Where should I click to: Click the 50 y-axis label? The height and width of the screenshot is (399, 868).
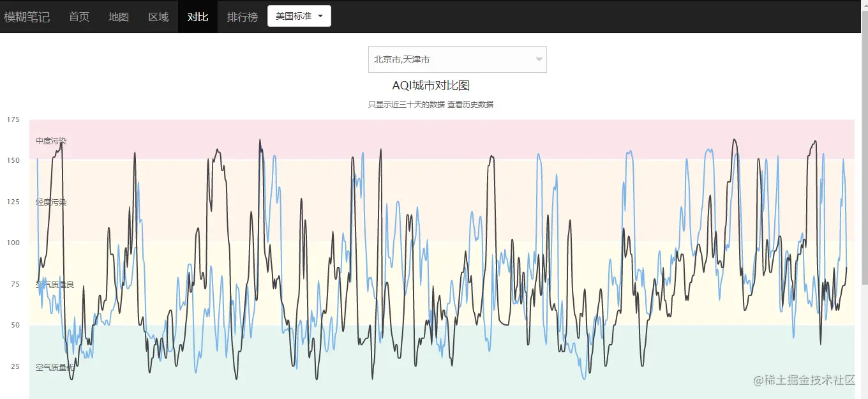[15, 326]
